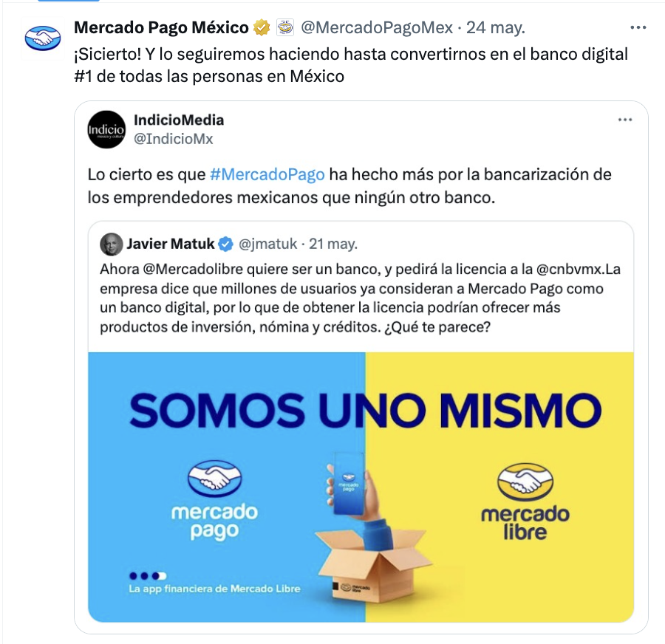Screen dimensions: 665x644
Task: Open the @MercadoPagoMex handle
Action: point(377,28)
